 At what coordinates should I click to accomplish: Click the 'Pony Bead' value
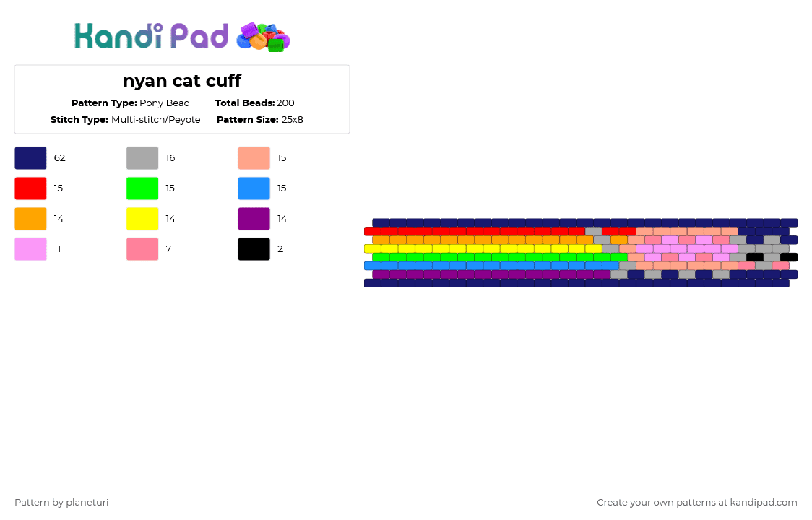coord(165,103)
